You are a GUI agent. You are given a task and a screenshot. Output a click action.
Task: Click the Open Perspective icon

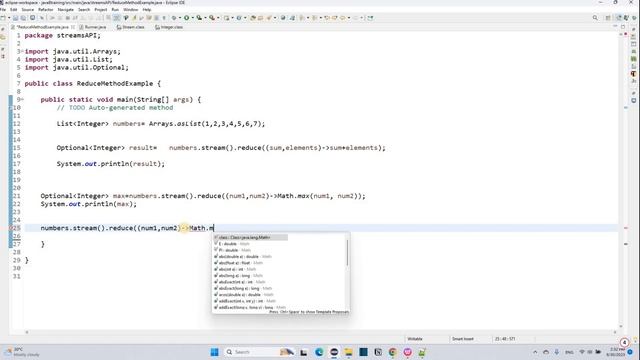tap(608, 18)
